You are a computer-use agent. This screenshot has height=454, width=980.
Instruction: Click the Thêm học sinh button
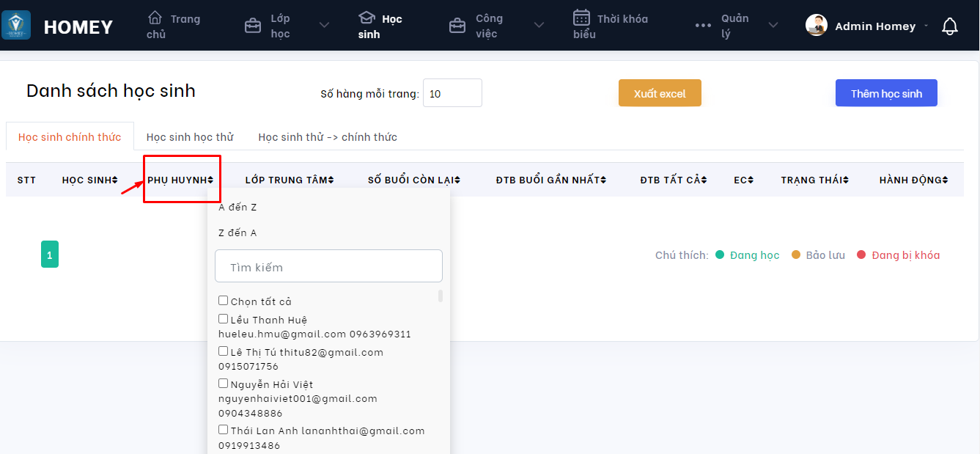pyautogui.click(x=886, y=93)
